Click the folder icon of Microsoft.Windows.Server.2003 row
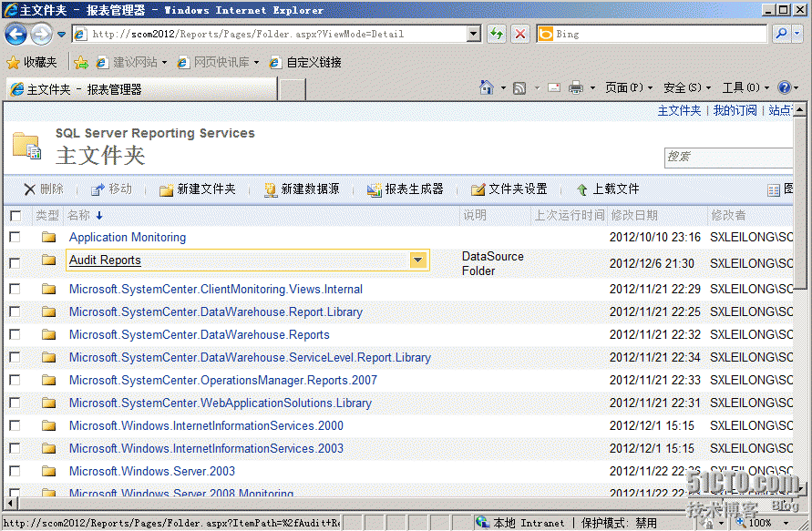This screenshot has height=531, width=812. click(x=48, y=471)
